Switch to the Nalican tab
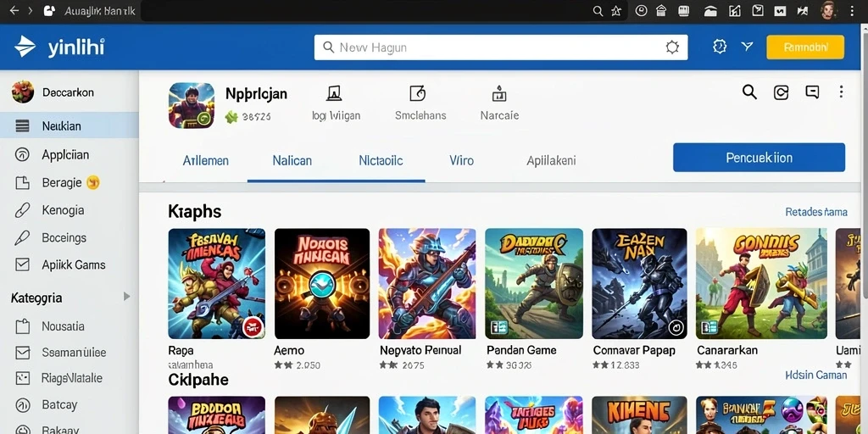Screen dimensions: 868x434 coord(292,161)
